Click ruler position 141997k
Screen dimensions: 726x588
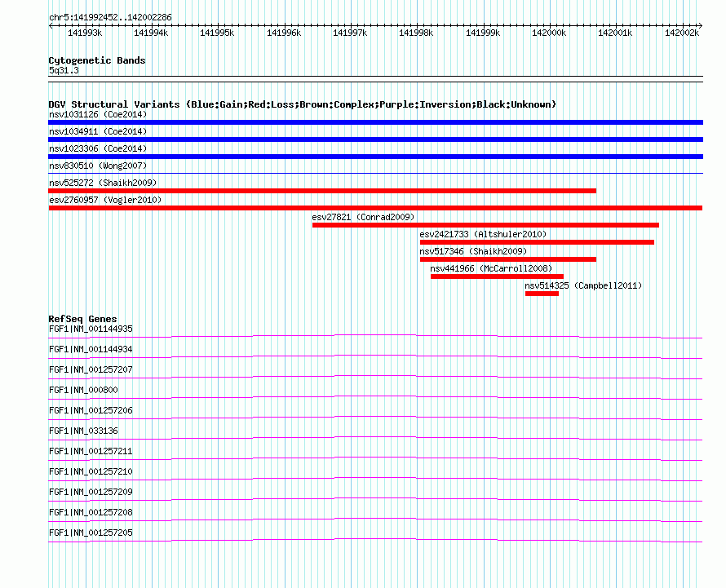coord(350,33)
